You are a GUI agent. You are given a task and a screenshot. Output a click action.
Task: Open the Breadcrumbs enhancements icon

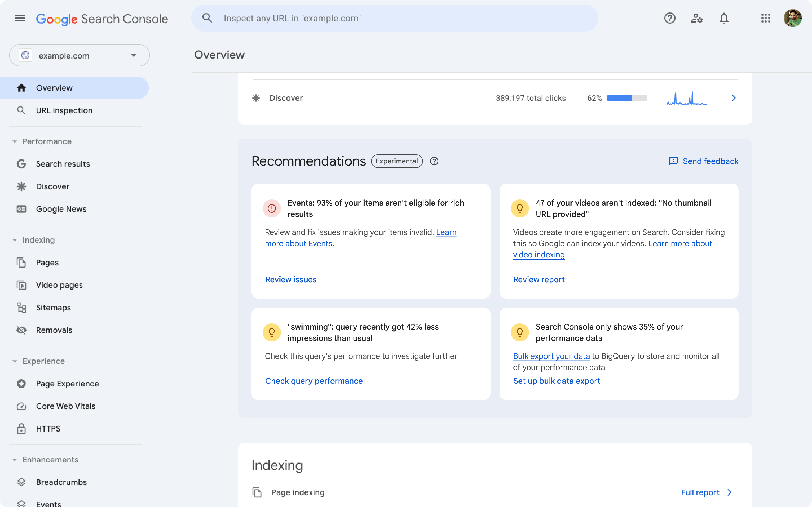coord(22,482)
